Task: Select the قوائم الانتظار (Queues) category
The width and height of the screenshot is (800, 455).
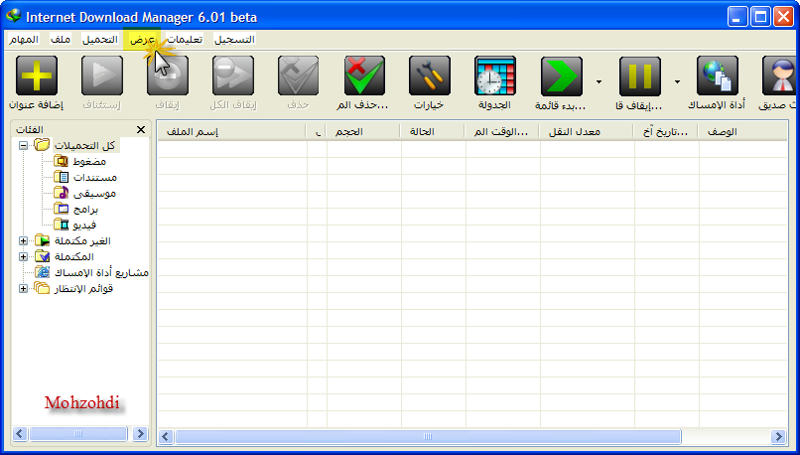Action: coord(84,289)
